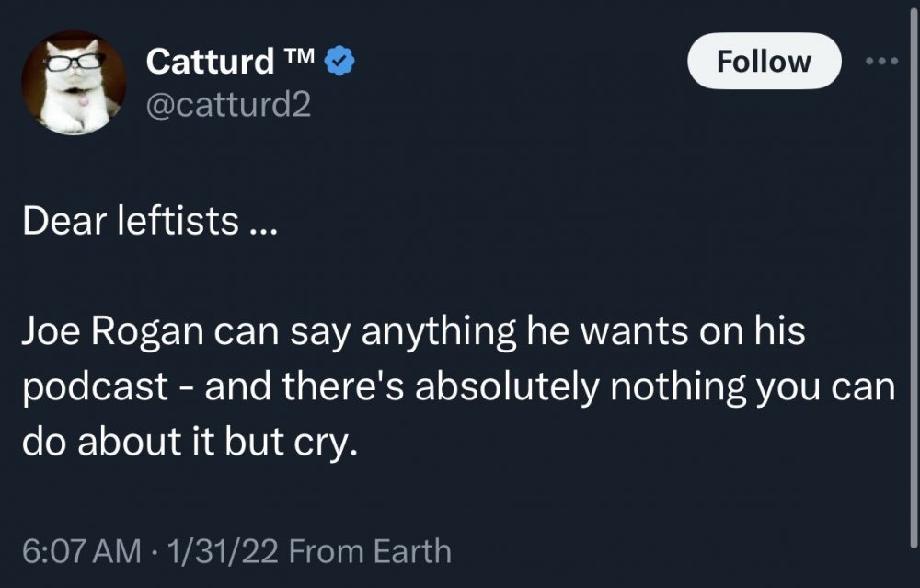Click the vertical scrollbar on right edge
This screenshot has width=920, height=588.
point(913,276)
